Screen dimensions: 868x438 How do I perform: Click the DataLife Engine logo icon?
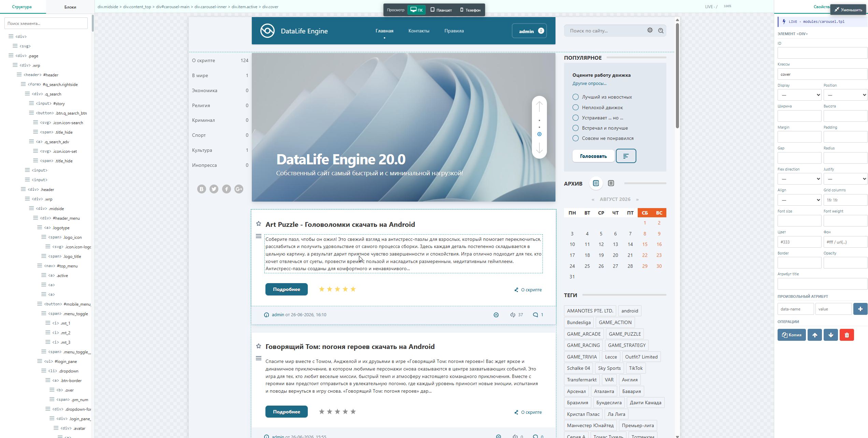pos(267,31)
